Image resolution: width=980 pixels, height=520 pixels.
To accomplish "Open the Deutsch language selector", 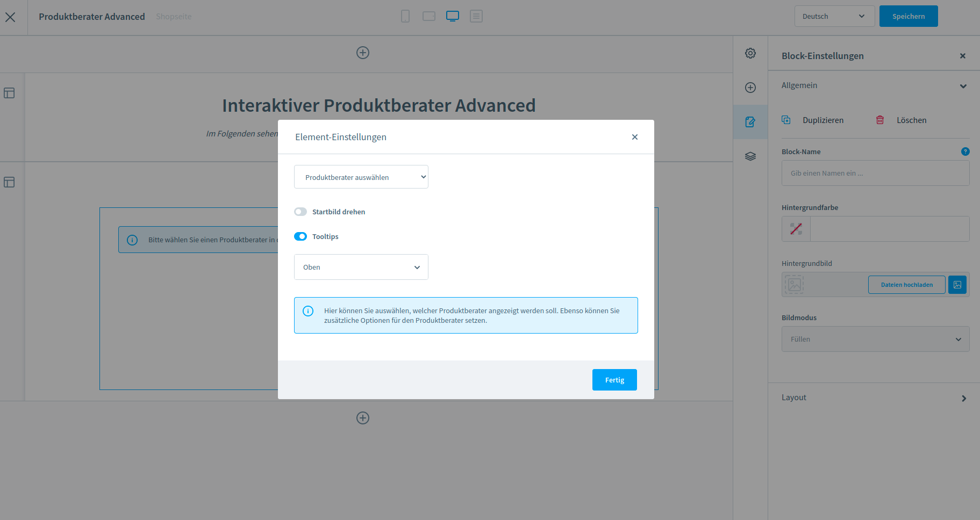I will point(834,16).
